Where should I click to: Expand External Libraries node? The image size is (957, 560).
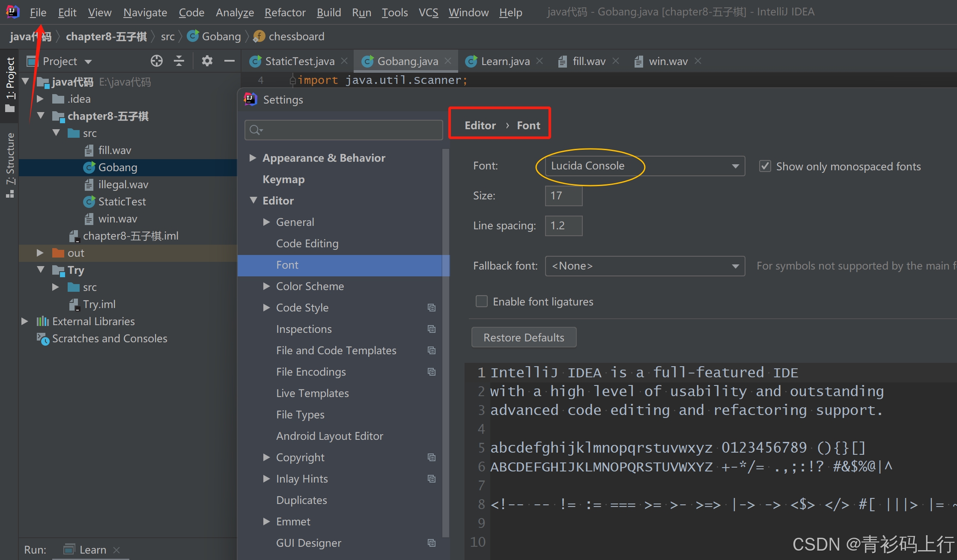24,321
